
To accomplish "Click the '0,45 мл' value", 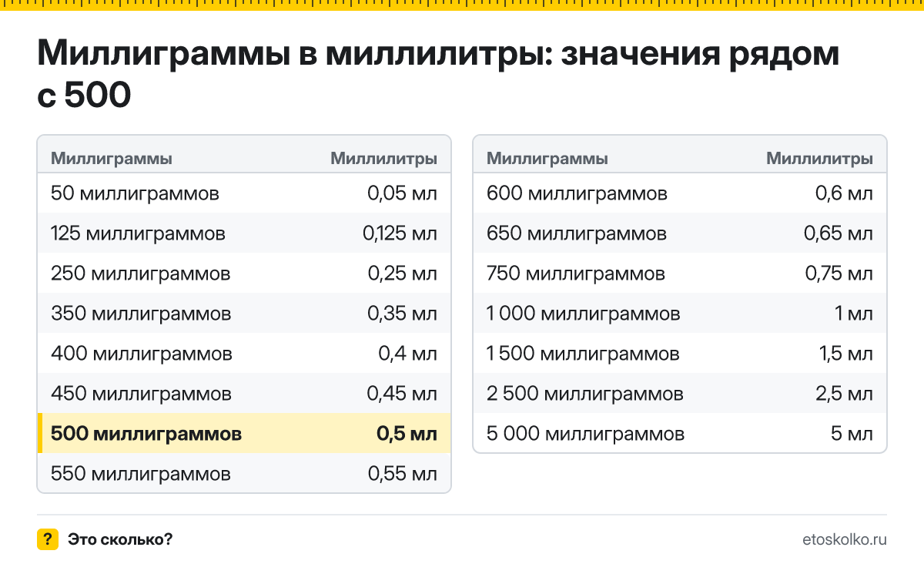I will coord(403,394).
